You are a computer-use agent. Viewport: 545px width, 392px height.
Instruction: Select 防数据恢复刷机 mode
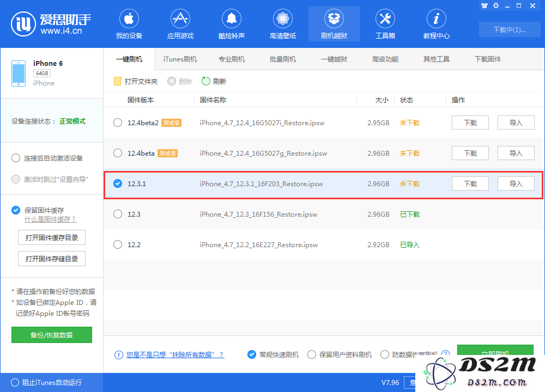click(x=385, y=354)
